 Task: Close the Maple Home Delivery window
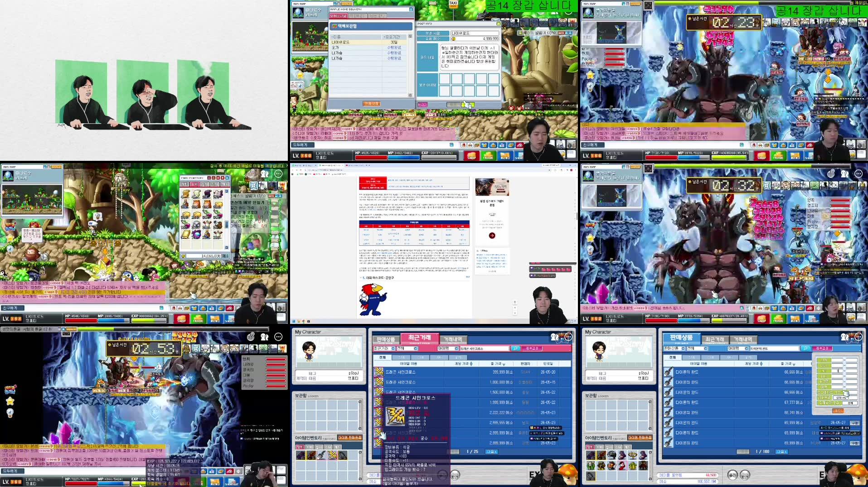click(x=411, y=10)
